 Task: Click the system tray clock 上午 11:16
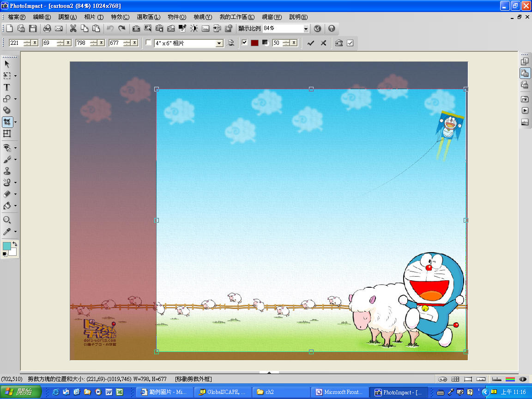point(514,392)
